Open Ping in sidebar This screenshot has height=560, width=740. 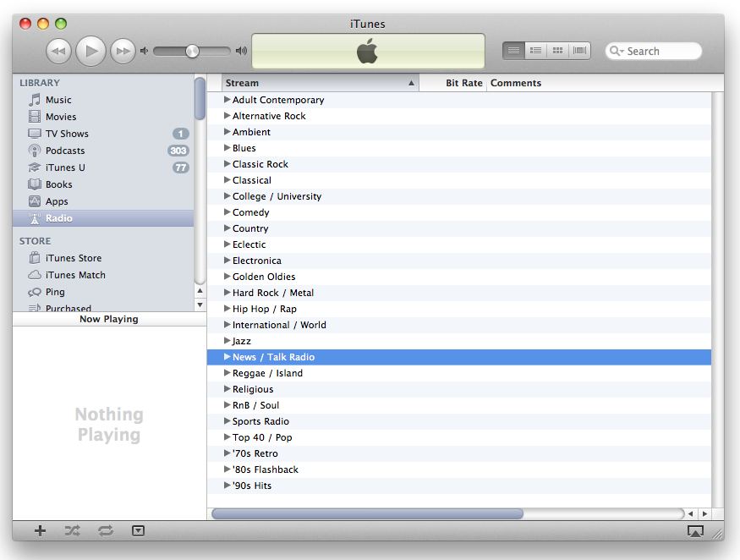(x=103, y=293)
